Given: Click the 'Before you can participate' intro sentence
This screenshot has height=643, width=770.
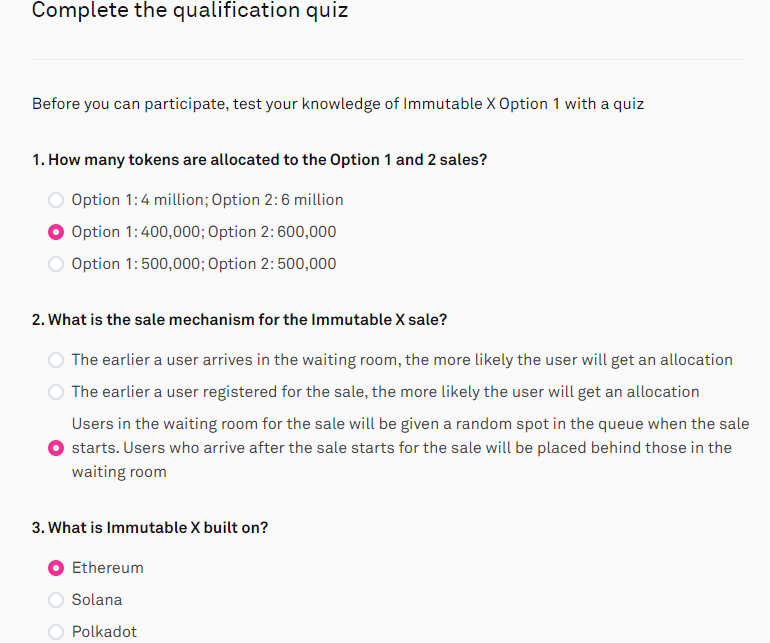Looking at the screenshot, I should pyautogui.click(x=338, y=104).
